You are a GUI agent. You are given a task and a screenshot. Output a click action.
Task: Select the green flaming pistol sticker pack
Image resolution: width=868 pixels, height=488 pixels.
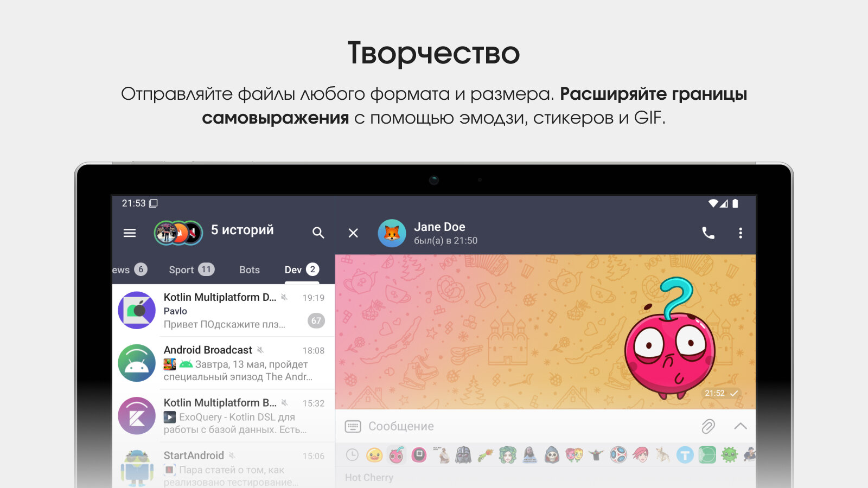pos(486,455)
